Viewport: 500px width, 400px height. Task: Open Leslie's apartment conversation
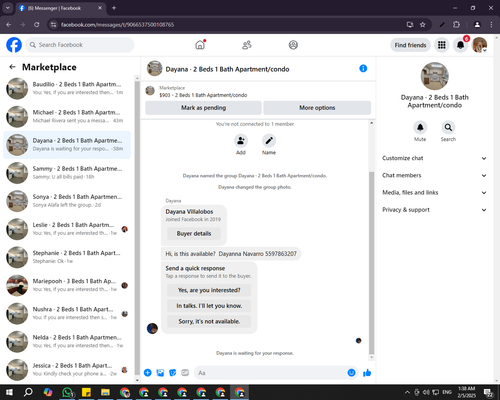67,229
